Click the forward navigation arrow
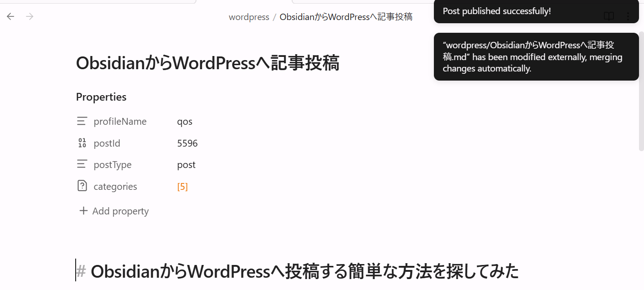The image size is (644, 290). (x=30, y=16)
